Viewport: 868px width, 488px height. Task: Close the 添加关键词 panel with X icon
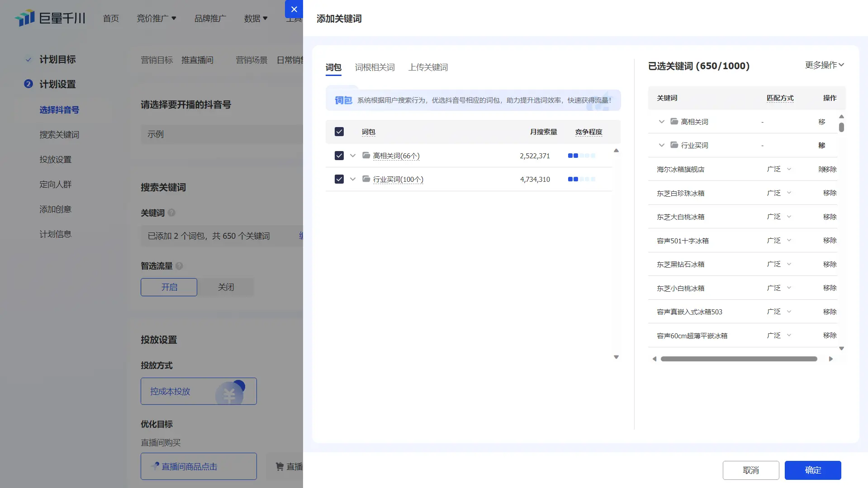click(x=294, y=9)
